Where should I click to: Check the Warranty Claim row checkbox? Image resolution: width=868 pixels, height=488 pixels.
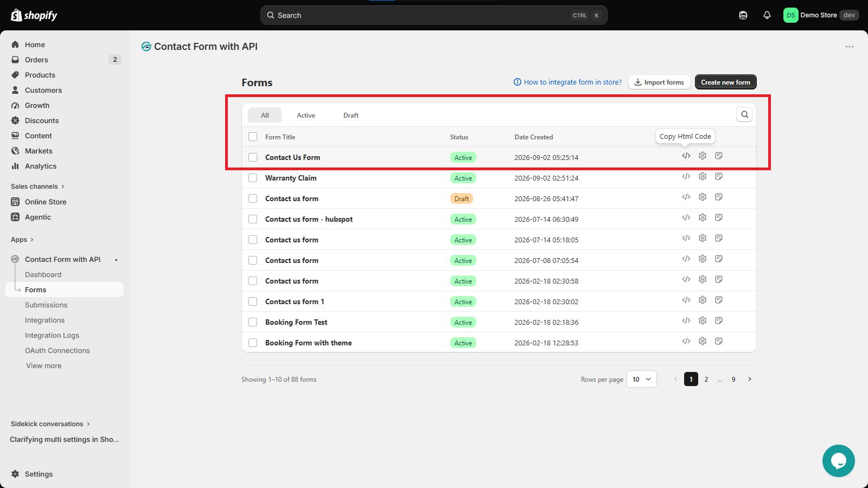[x=253, y=178]
